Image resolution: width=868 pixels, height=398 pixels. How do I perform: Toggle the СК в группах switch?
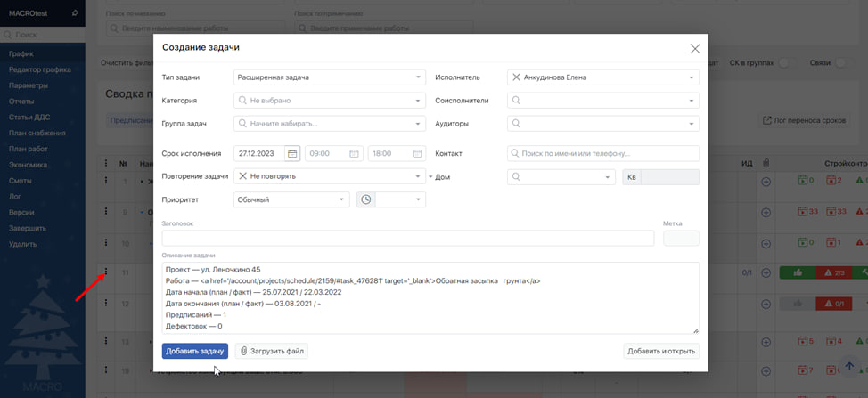[786, 62]
